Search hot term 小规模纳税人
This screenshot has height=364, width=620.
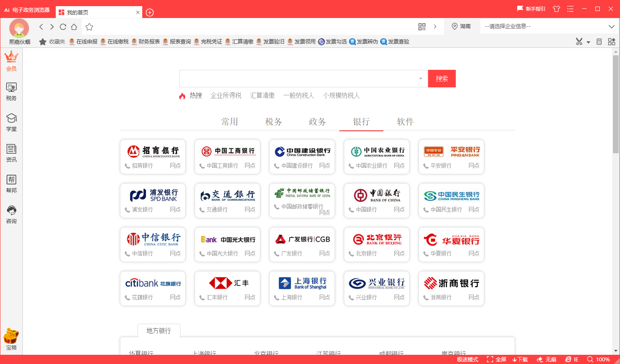pyautogui.click(x=342, y=95)
